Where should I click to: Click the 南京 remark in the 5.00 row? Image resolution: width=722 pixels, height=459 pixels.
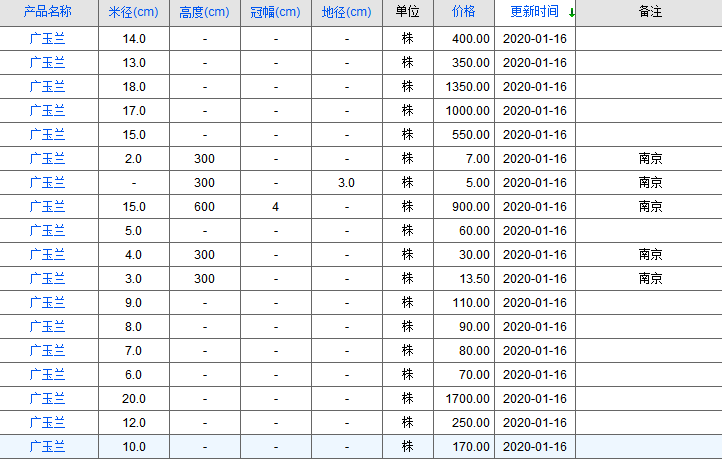[x=649, y=183]
